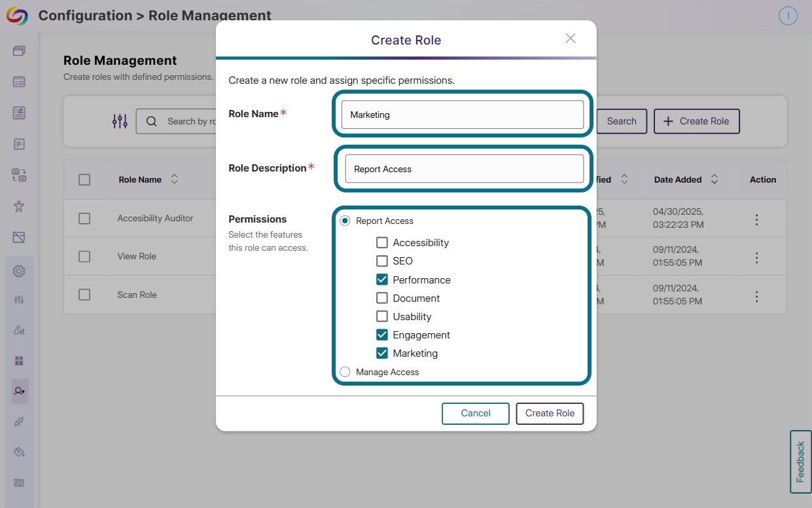812x508 pixels.
Task: Sort table by Date Added column
Action: click(715, 179)
